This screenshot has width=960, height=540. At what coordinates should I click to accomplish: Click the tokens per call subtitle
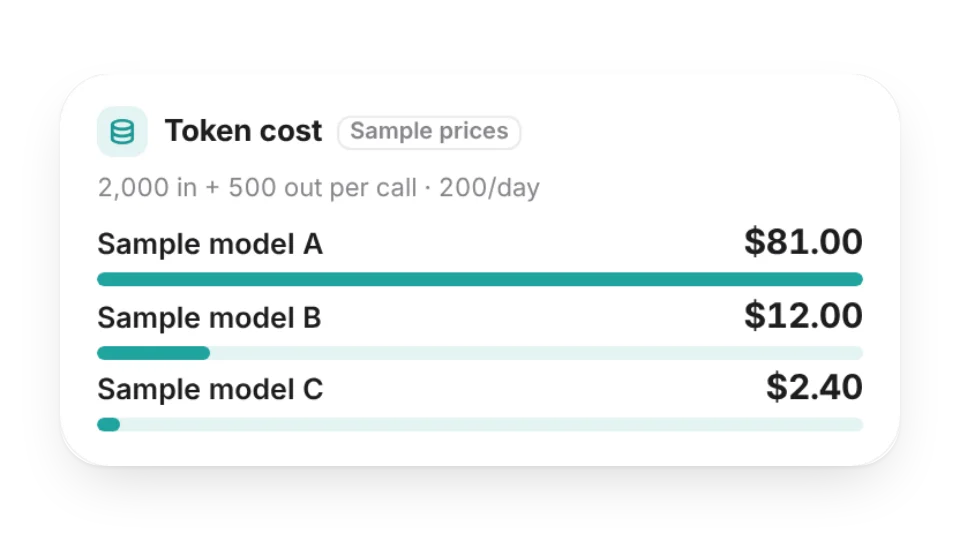point(318,187)
